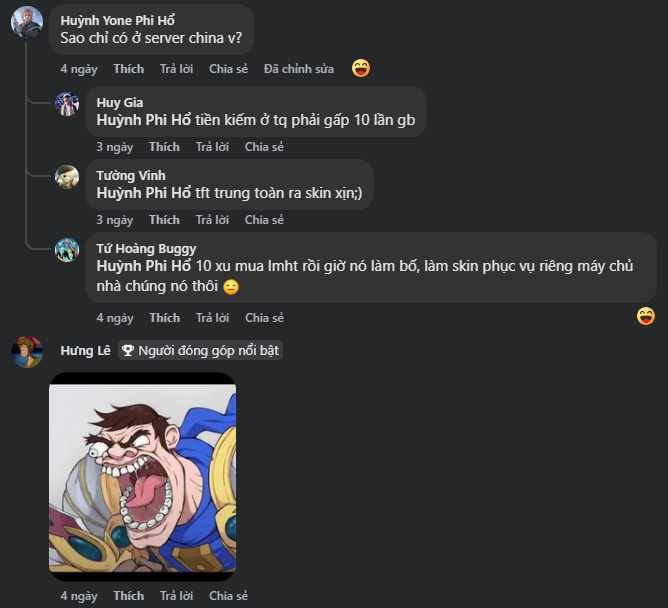Click the trophy top contributor badge
The image size is (668, 608).
click(200, 351)
